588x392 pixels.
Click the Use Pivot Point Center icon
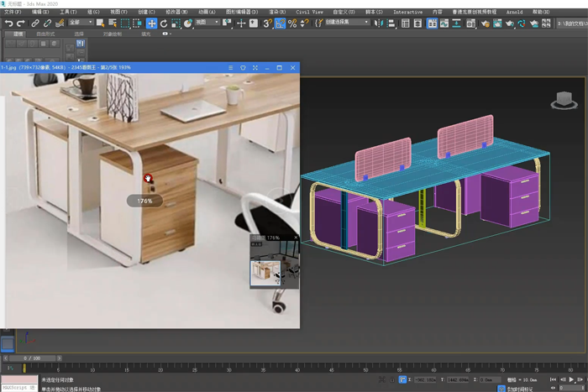pos(228,24)
